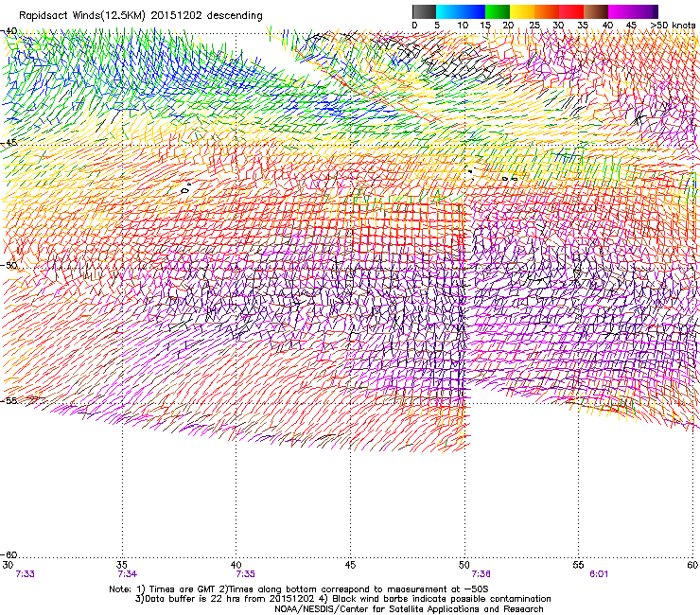
Task: Click the 'Rapidscat Winds(12.5KM) 20151202 descending' title
Action: [x=141, y=16]
